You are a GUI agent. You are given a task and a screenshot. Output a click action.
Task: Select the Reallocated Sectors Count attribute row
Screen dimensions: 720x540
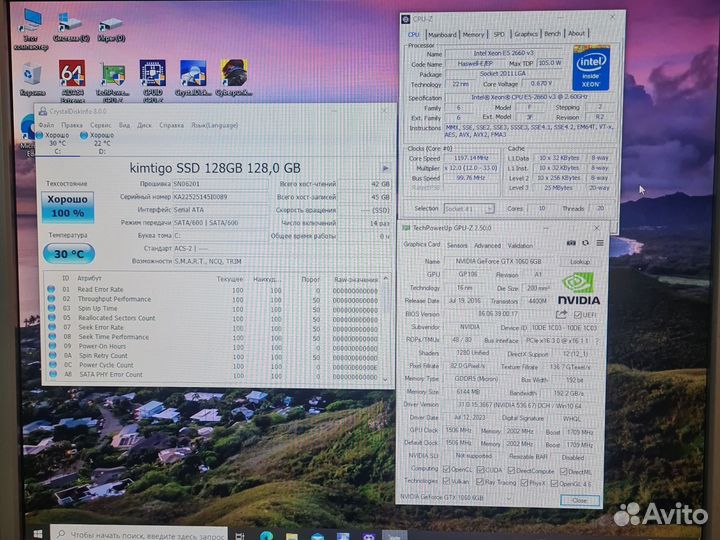214,318
